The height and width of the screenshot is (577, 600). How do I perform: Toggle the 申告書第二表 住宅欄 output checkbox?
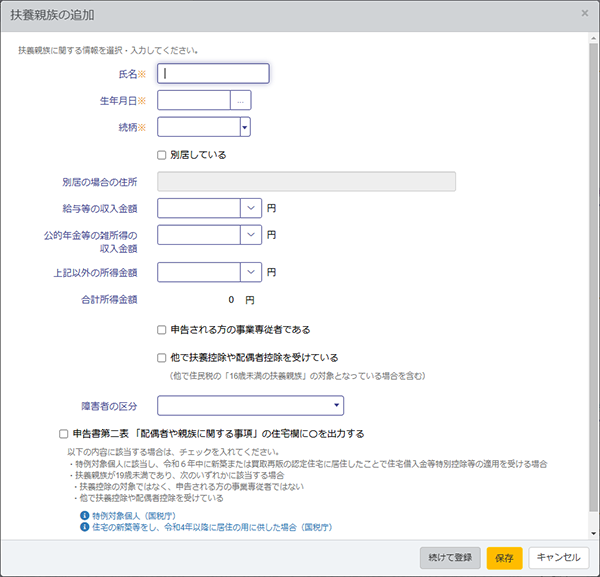63,434
